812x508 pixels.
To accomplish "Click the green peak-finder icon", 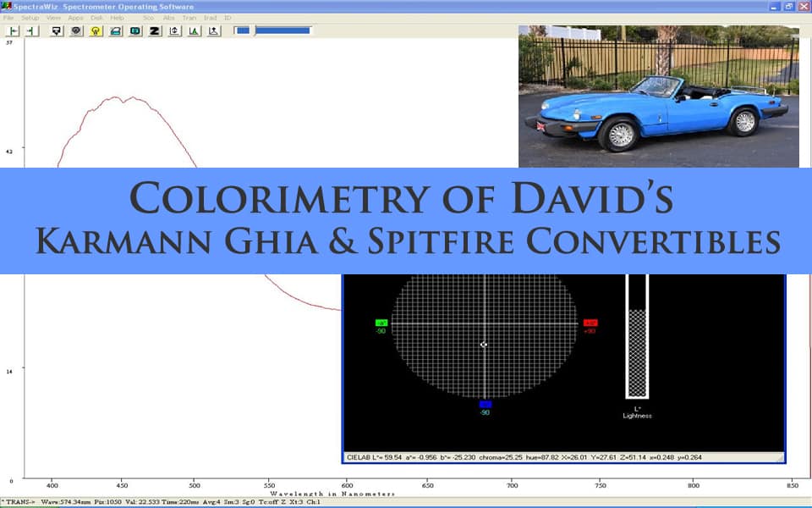I will click(x=195, y=31).
